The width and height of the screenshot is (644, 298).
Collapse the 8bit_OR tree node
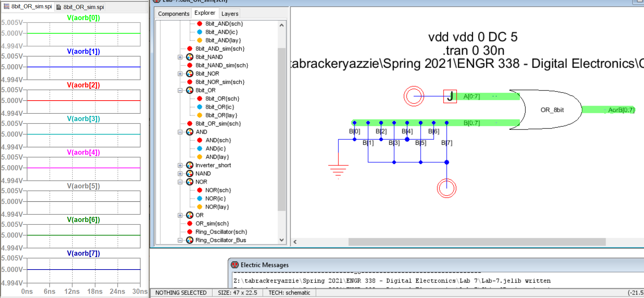[x=180, y=90]
